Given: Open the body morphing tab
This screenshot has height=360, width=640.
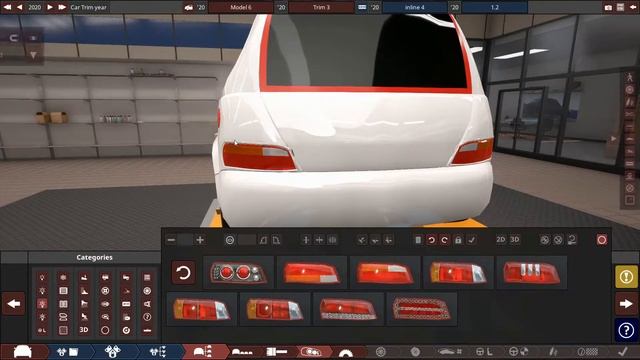Looking at the screenshot, I should coord(242,351).
